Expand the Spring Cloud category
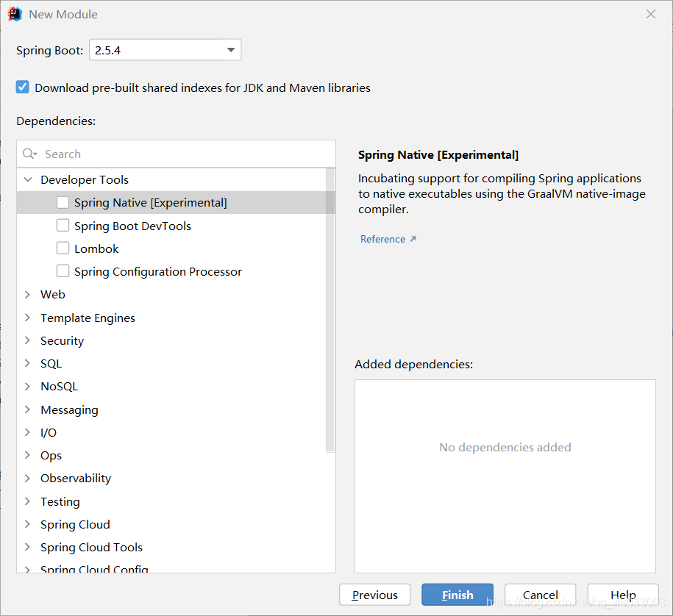 tap(27, 524)
